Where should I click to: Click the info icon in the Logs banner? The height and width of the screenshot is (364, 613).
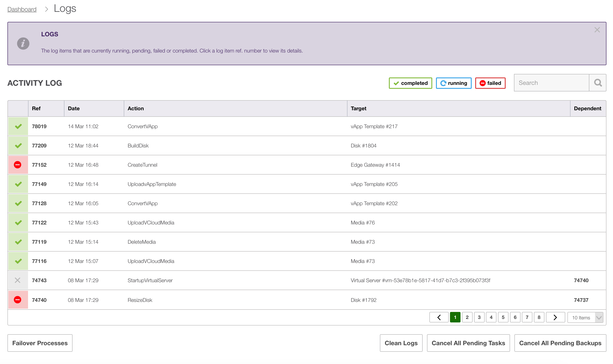coord(23,43)
